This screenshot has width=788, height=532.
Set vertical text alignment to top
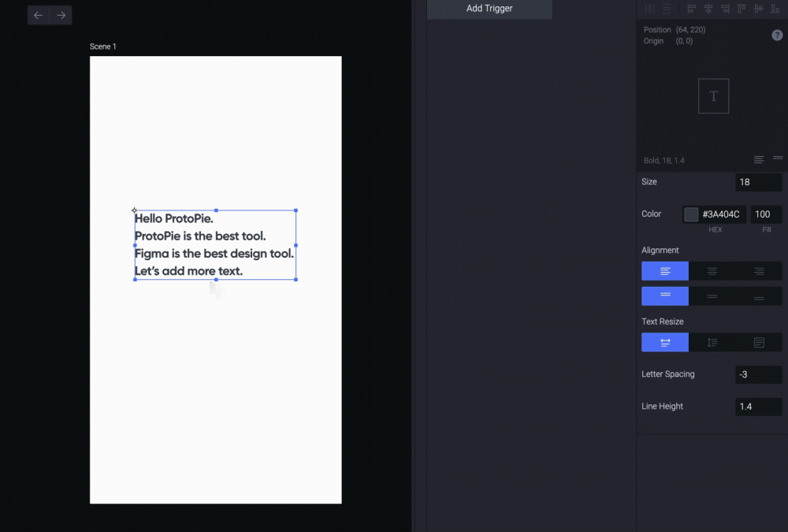click(x=665, y=296)
